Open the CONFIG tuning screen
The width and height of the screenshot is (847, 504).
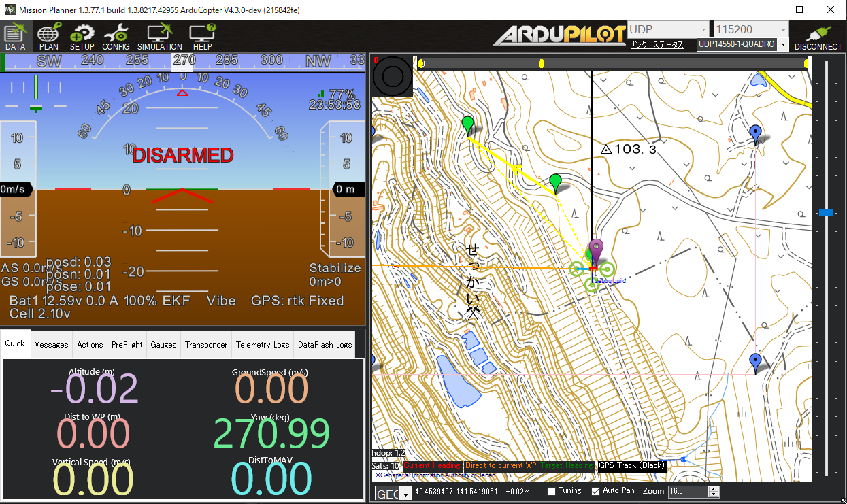click(x=116, y=37)
